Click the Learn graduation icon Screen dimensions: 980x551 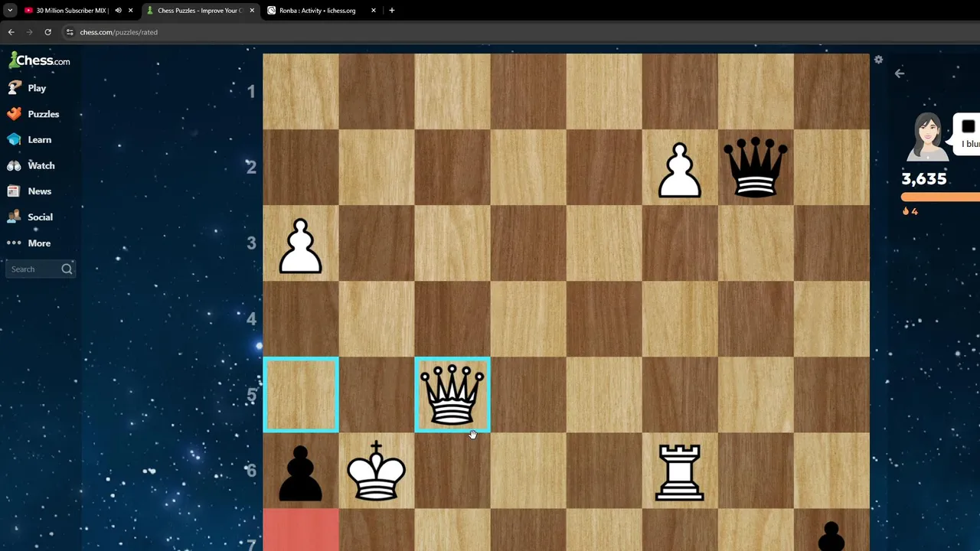pos(14,140)
